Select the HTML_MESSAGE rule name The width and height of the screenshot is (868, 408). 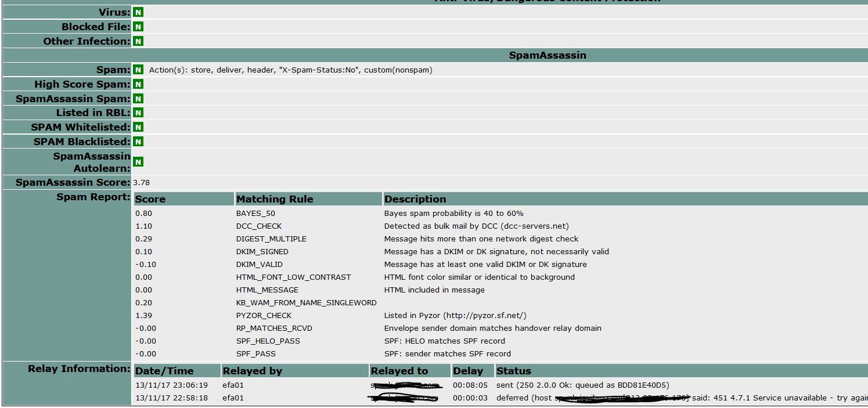267,290
